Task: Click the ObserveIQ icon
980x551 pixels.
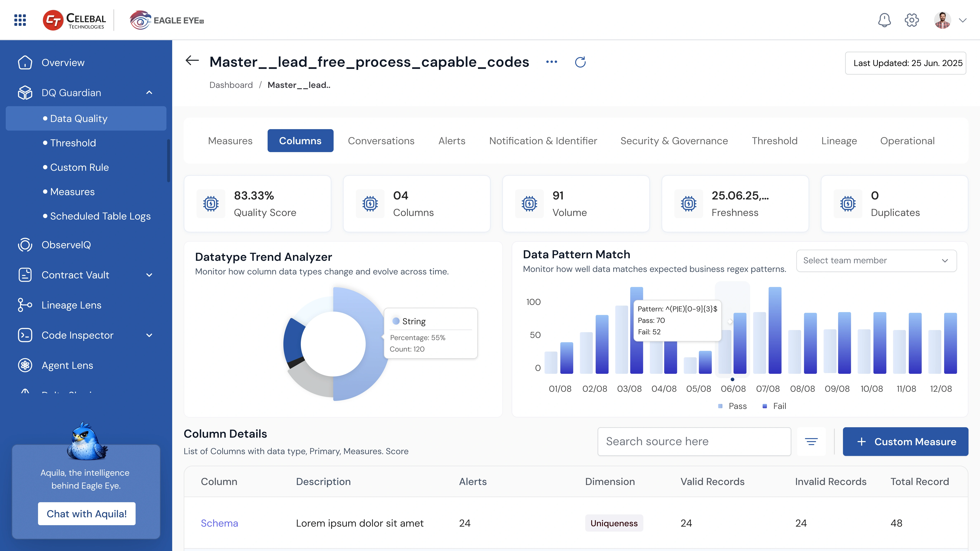Action: 25,245
